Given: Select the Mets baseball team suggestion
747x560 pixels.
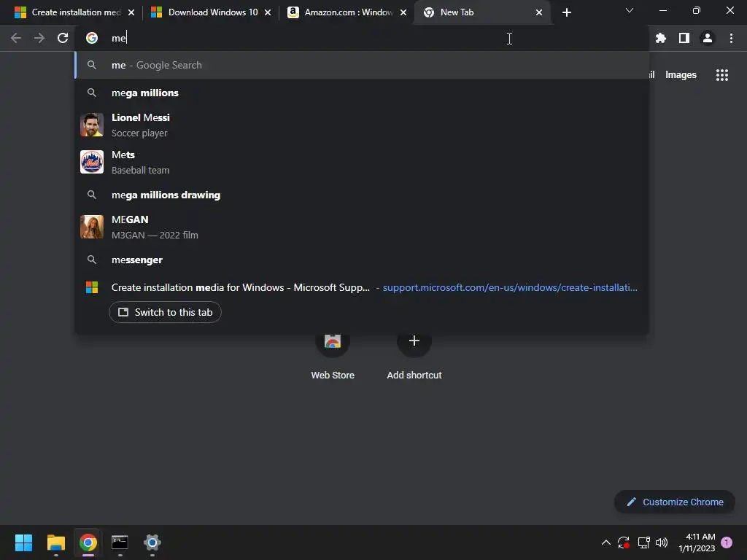Looking at the screenshot, I should (362, 162).
